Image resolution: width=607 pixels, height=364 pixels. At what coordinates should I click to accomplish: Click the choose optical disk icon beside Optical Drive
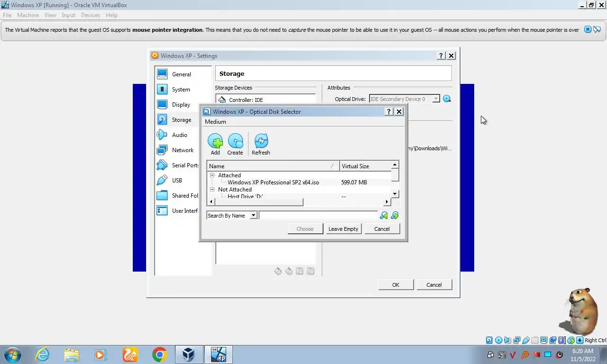click(x=447, y=99)
